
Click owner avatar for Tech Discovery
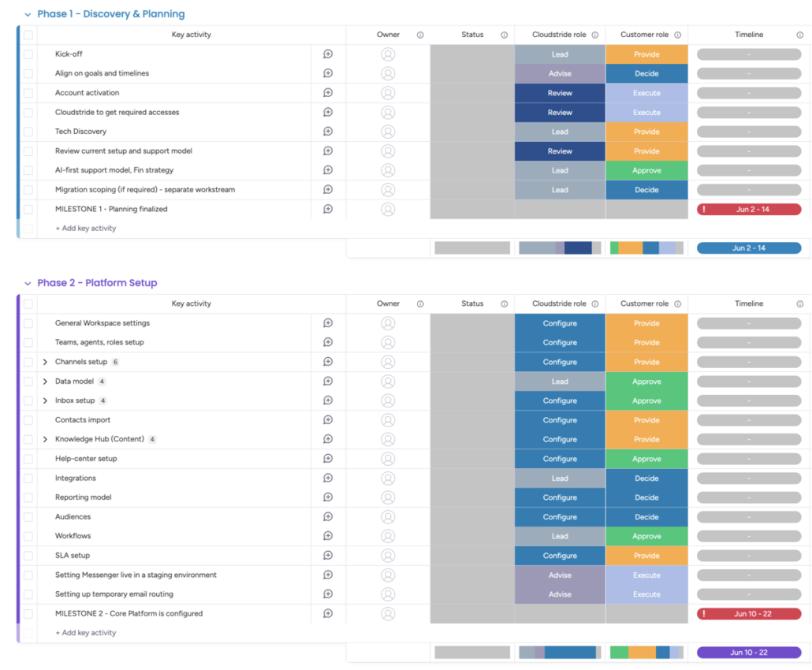click(388, 132)
